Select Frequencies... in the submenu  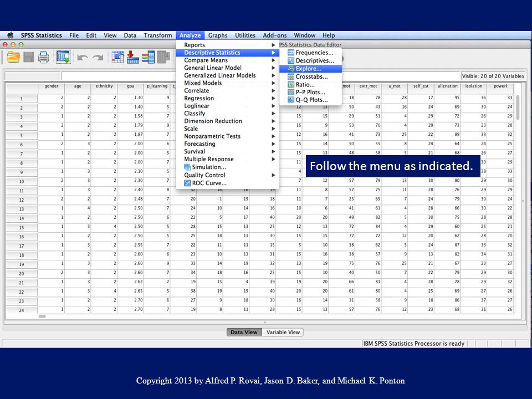click(x=310, y=53)
